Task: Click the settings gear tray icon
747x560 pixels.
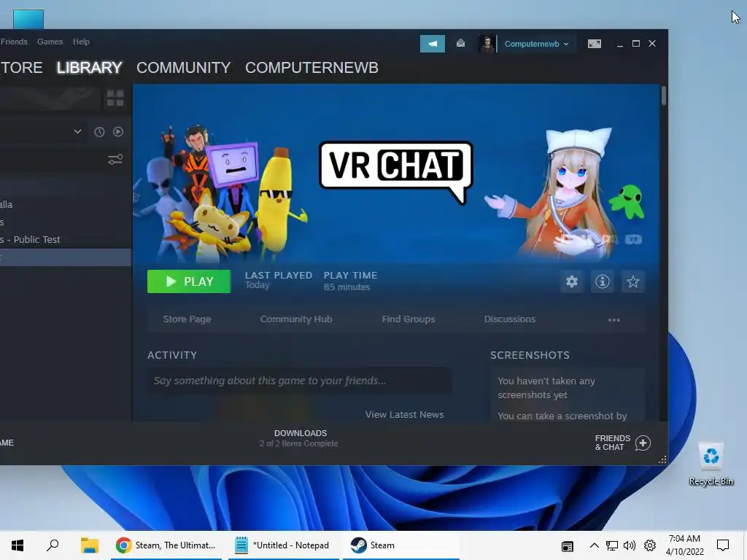Action: [650, 545]
